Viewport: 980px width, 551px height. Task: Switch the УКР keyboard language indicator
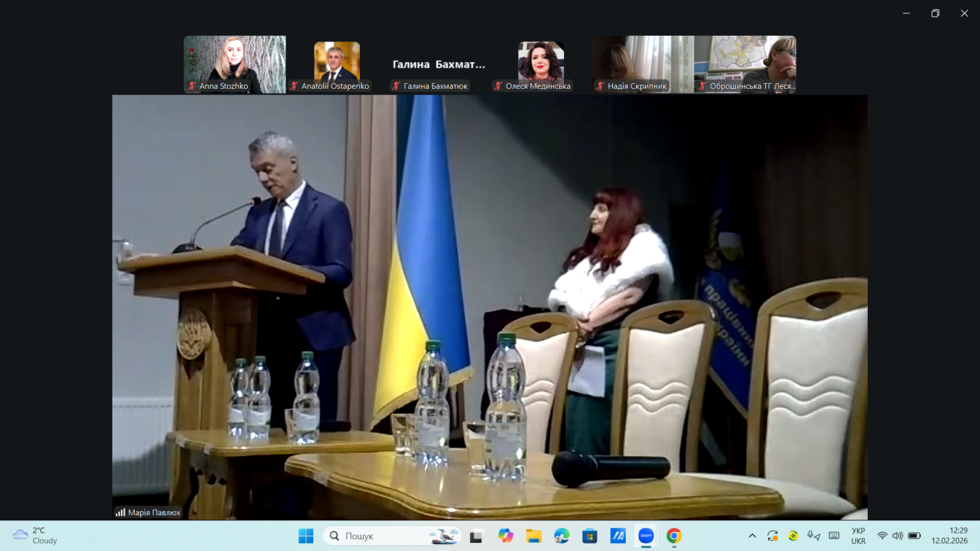[x=858, y=536]
